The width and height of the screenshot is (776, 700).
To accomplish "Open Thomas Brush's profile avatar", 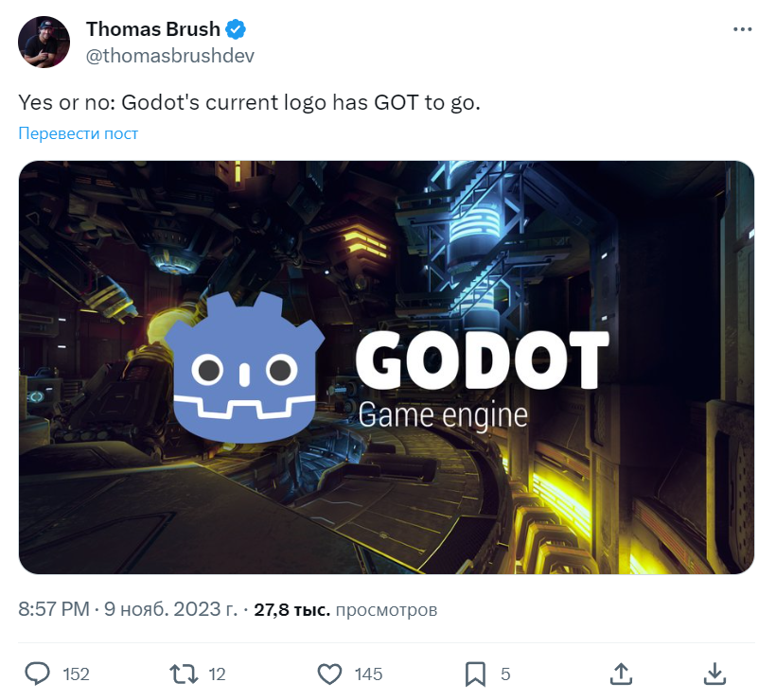I will [44, 42].
